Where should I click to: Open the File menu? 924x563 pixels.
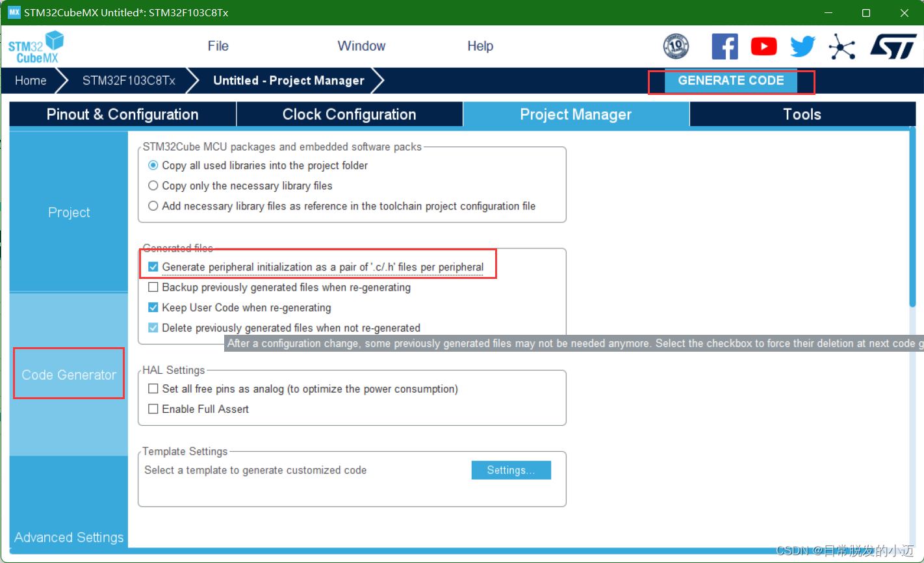click(218, 46)
